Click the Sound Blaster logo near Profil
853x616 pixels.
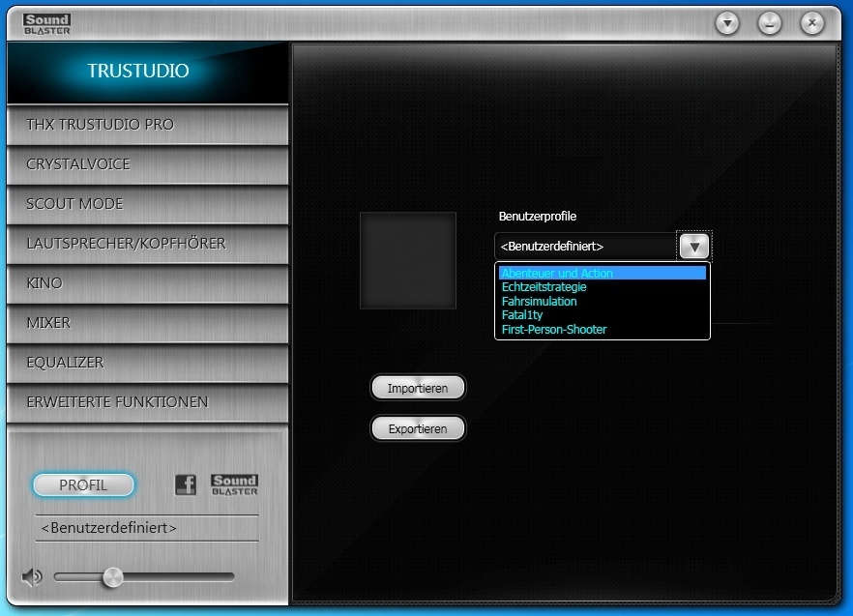click(x=234, y=484)
